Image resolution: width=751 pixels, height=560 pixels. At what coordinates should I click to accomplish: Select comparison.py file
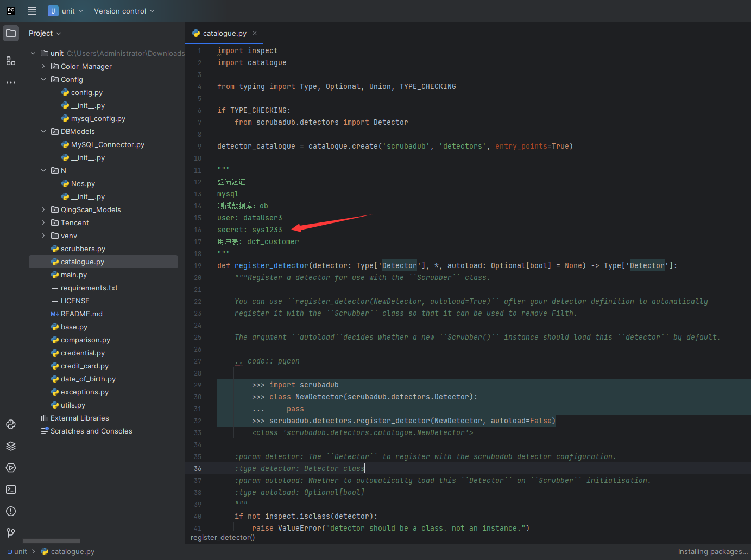click(80, 340)
